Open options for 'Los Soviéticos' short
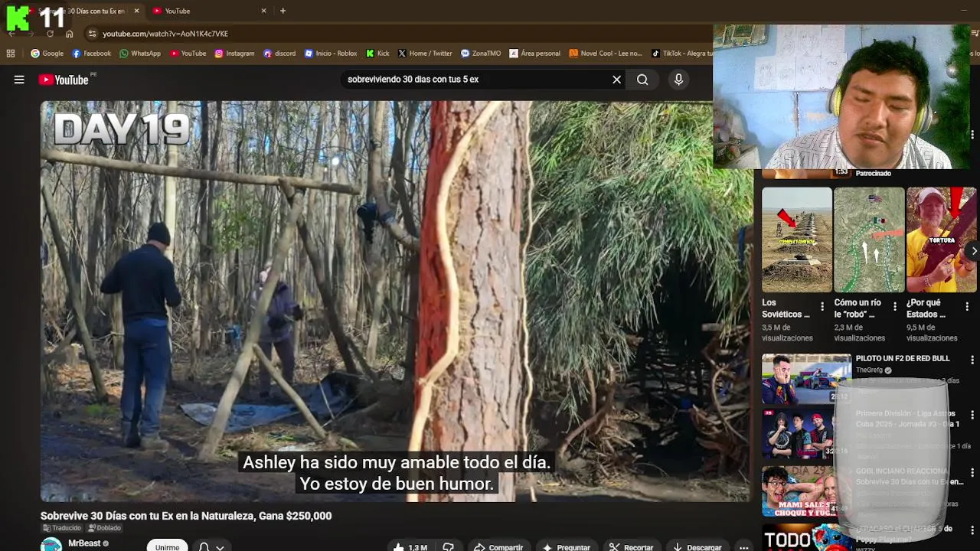 pyautogui.click(x=822, y=307)
